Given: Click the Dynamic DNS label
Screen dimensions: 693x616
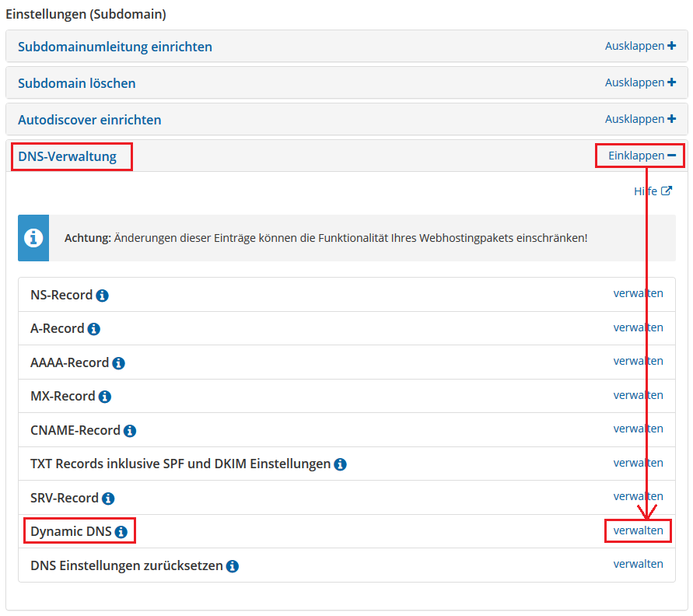Looking at the screenshot, I should pyautogui.click(x=71, y=531).
